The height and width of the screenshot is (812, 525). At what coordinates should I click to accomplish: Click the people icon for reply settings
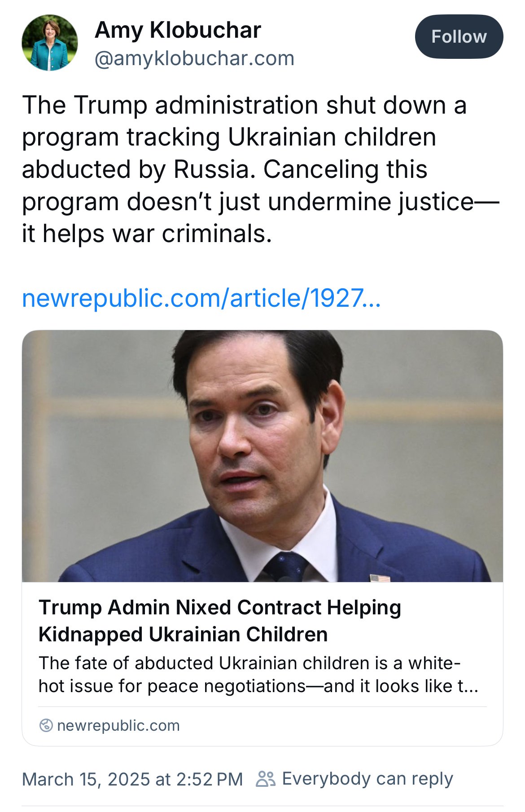tap(265, 779)
